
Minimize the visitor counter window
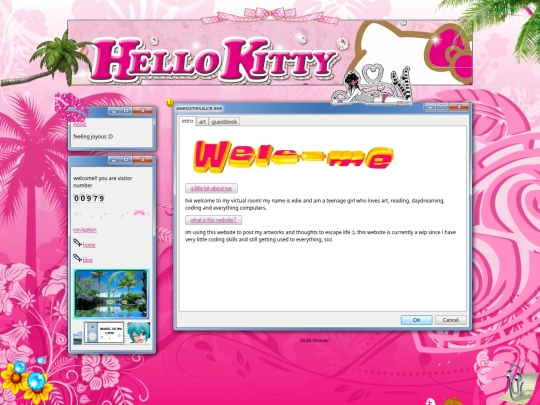point(114,160)
